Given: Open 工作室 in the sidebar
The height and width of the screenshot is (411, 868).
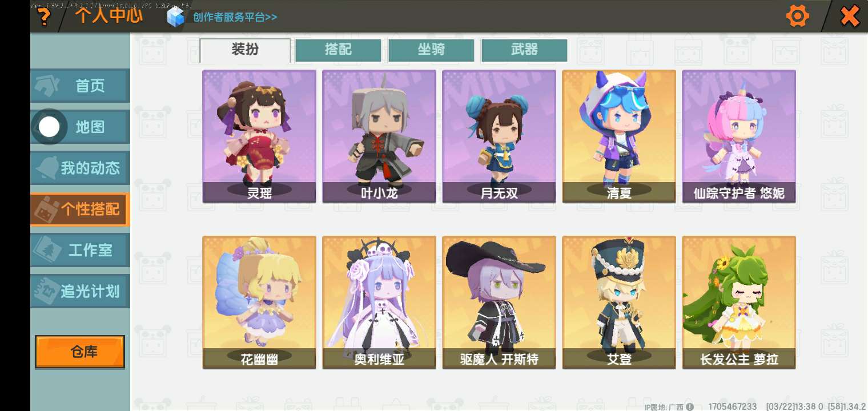Looking at the screenshot, I should click(81, 250).
